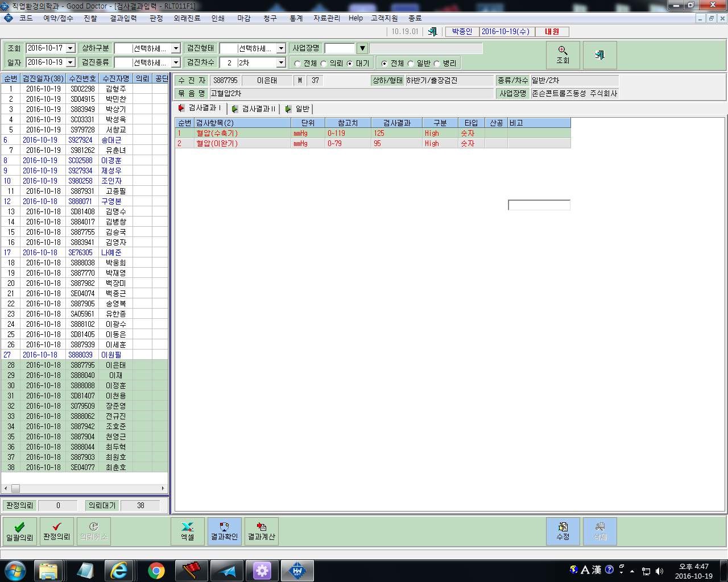Expand the 검진형태 combo box
Viewport: 728px width, 582px height.
(x=281, y=48)
